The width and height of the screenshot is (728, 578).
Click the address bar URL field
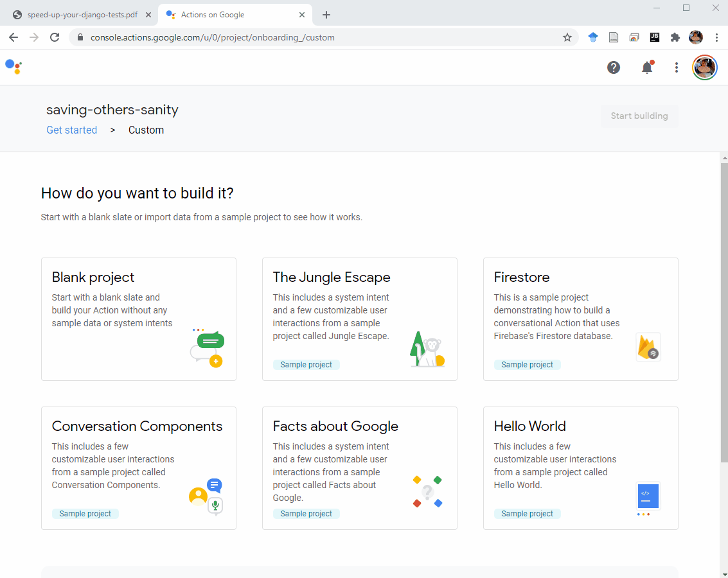pyautogui.click(x=321, y=37)
